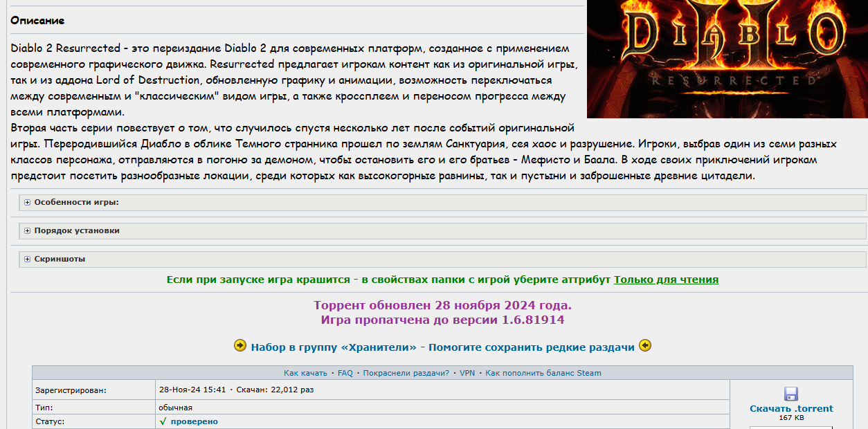868x429 pixels.
Task: Open the Только для чтения link
Action: point(666,280)
